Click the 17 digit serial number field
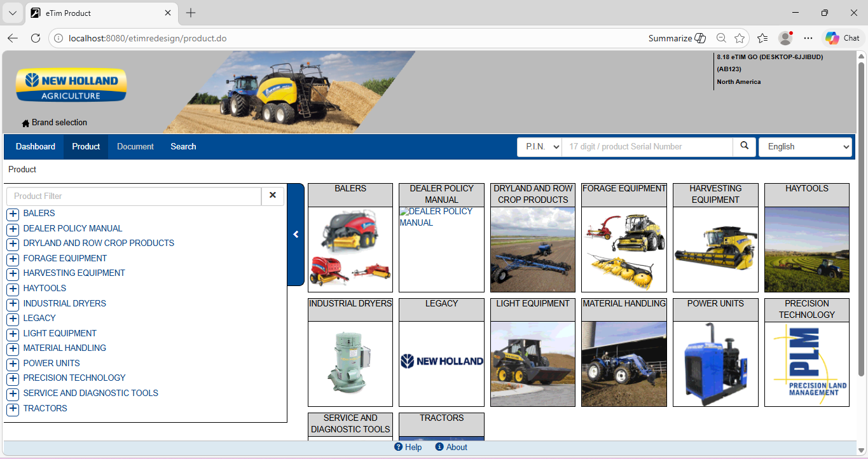The height and width of the screenshot is (459, 868). pos(647,146)
